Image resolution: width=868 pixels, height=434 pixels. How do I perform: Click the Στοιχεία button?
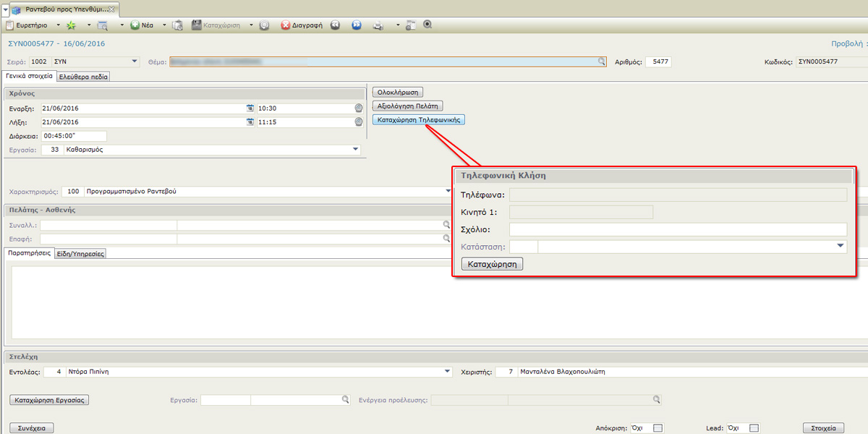824,428
